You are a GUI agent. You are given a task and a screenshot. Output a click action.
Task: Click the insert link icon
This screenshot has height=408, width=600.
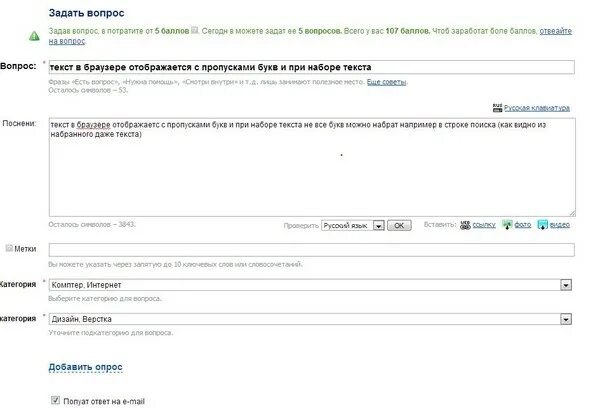pyautogui.click(x=464, y=226)
